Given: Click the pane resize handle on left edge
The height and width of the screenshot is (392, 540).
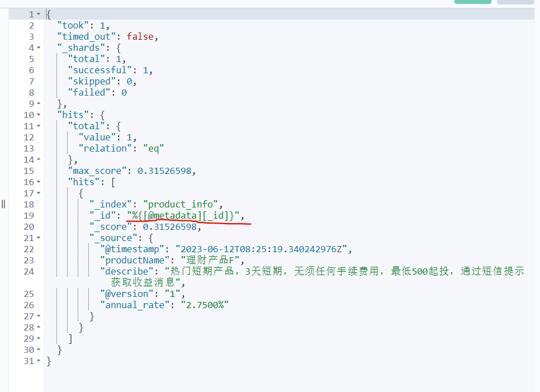Looking at the screenshot, I should tap(3, 204).
